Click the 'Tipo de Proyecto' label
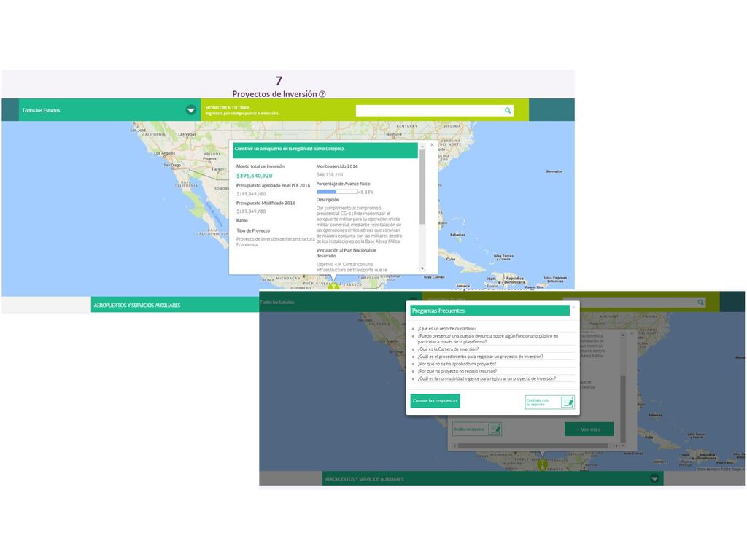Screen dimensions: 747x560 pyautogui.click(x=253, y=230)
